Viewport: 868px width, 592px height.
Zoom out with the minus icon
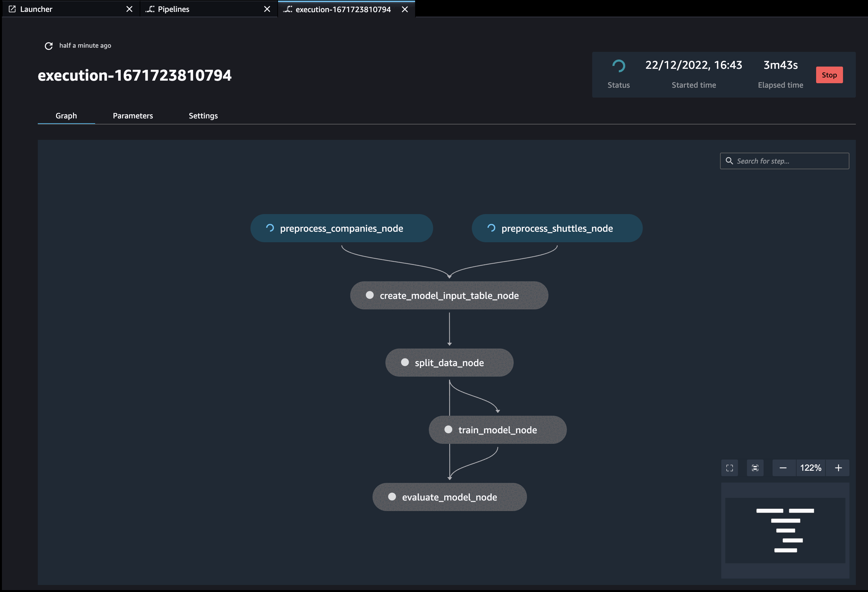pos(783,468)
